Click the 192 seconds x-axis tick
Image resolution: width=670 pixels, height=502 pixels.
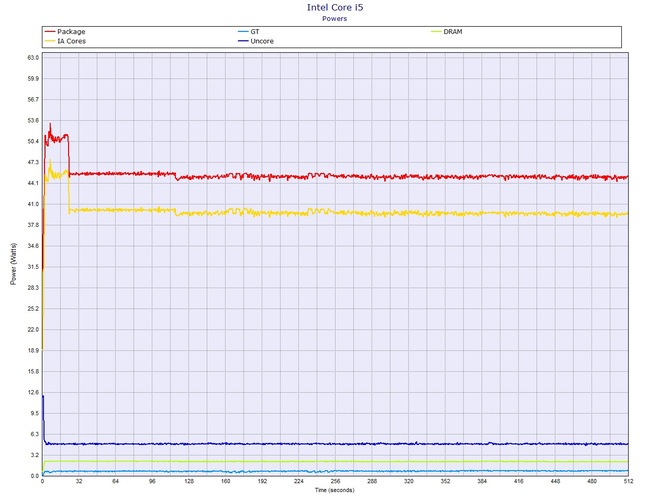262,481
